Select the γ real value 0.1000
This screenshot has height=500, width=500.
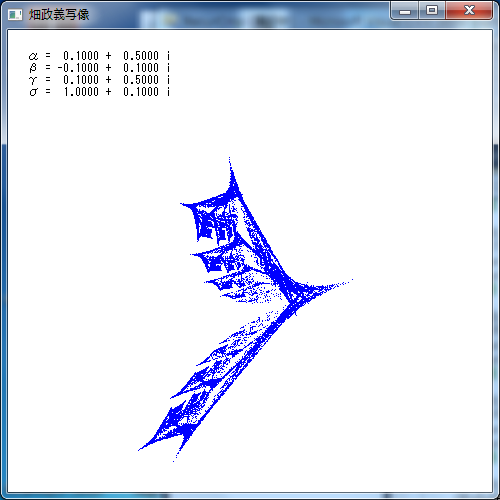(x=81, y=80)
